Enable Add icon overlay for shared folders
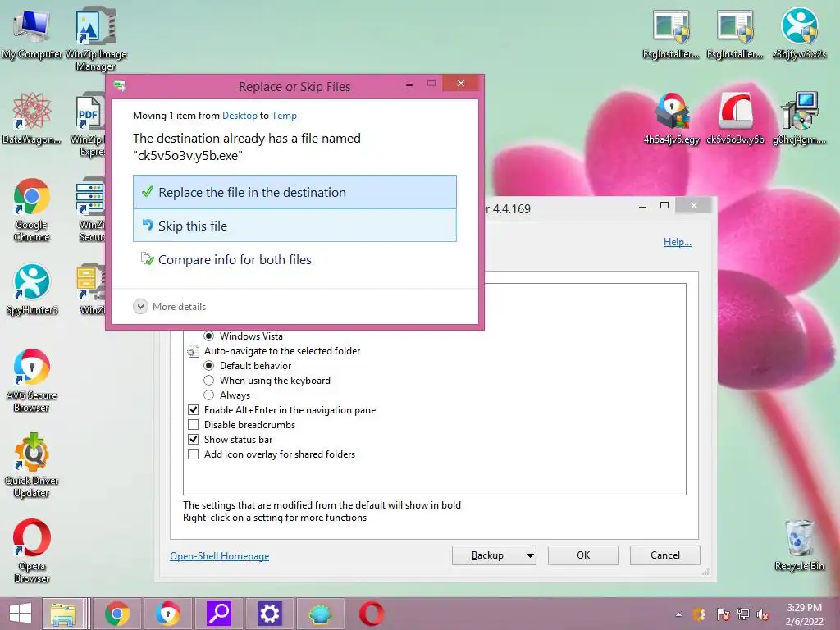 tap(194, 454)
